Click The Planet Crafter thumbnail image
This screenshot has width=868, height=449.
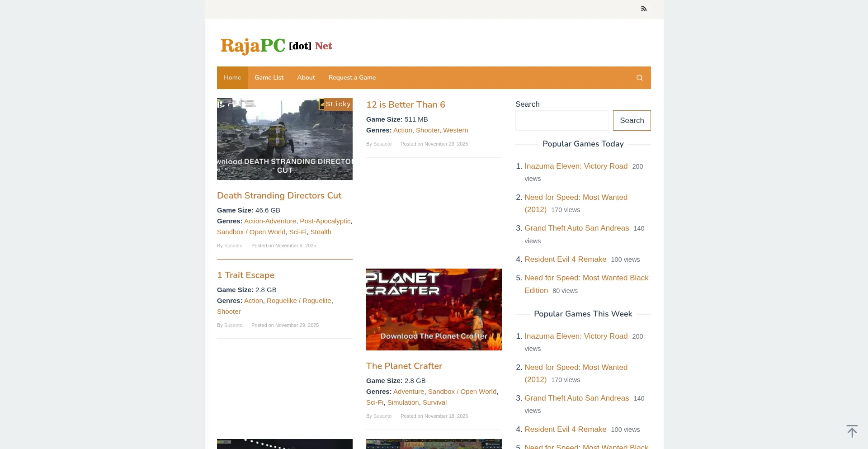pyautogui.click(x=434, y=309)
